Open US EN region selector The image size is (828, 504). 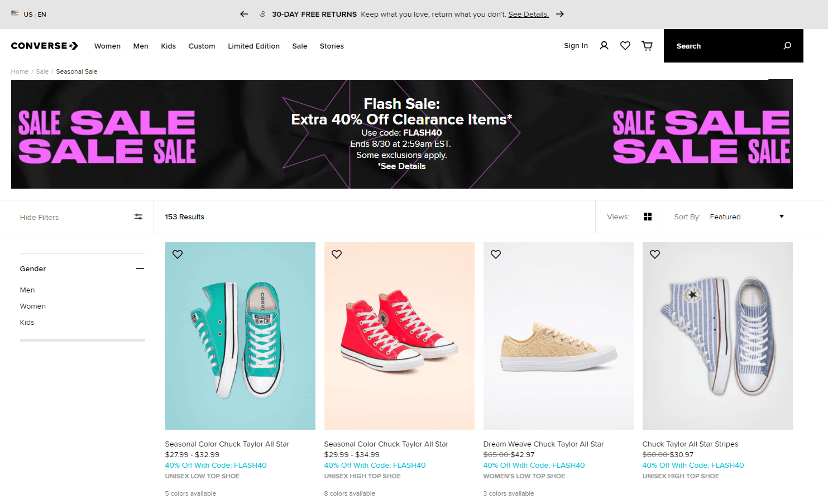(28, 14)
